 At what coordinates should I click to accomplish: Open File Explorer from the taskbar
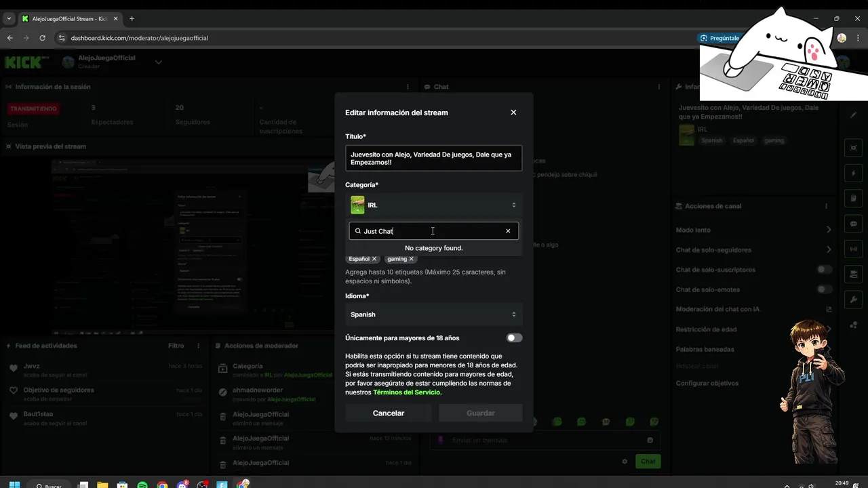point(102,485)
